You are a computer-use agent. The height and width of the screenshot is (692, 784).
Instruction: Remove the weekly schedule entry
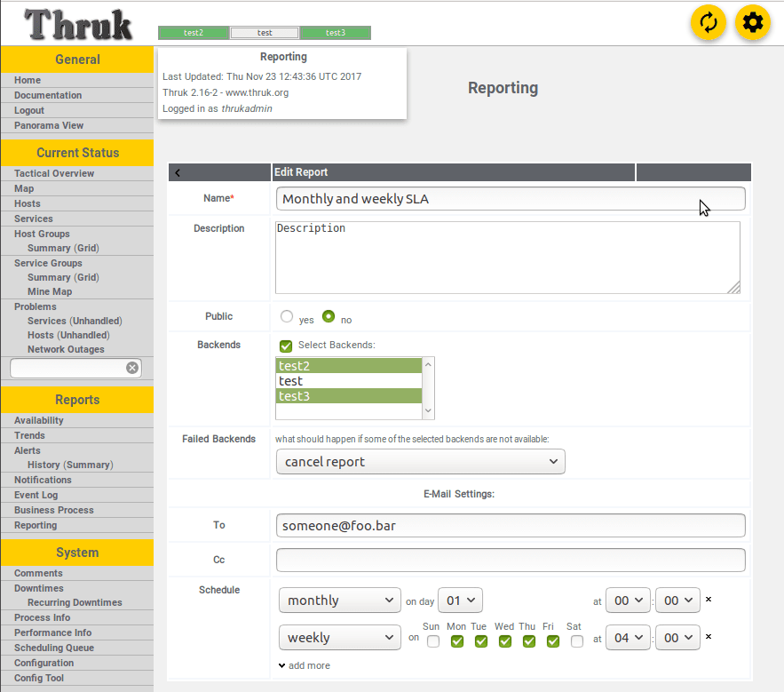[x=709, y=636]
